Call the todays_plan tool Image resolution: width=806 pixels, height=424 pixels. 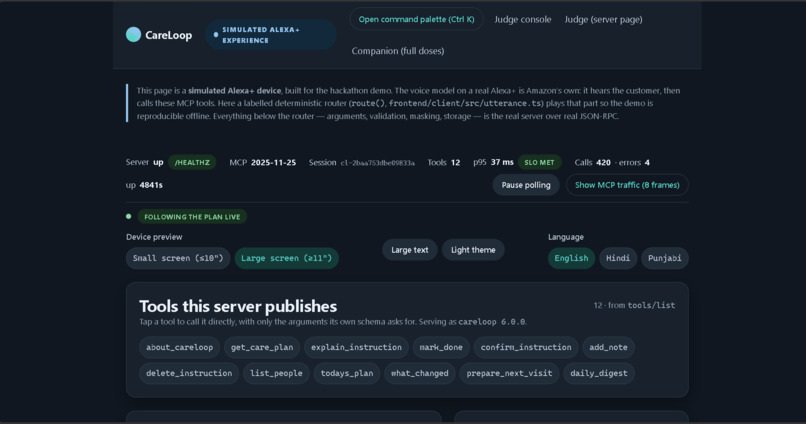tap(347, 373)
